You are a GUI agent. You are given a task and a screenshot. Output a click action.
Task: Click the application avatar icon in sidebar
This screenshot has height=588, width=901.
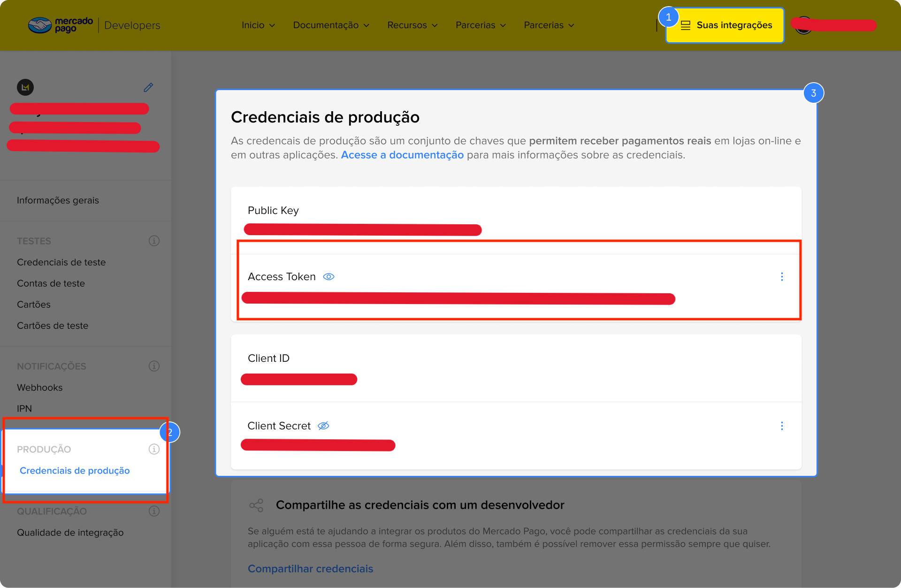pos(25,87)
